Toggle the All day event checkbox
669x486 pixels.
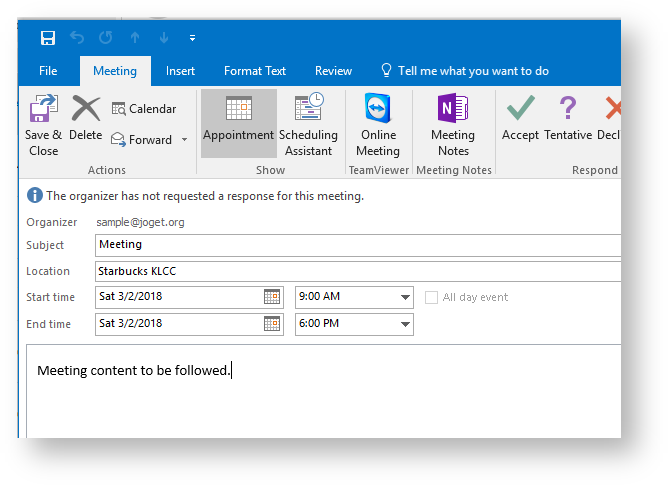click(432, 297)
